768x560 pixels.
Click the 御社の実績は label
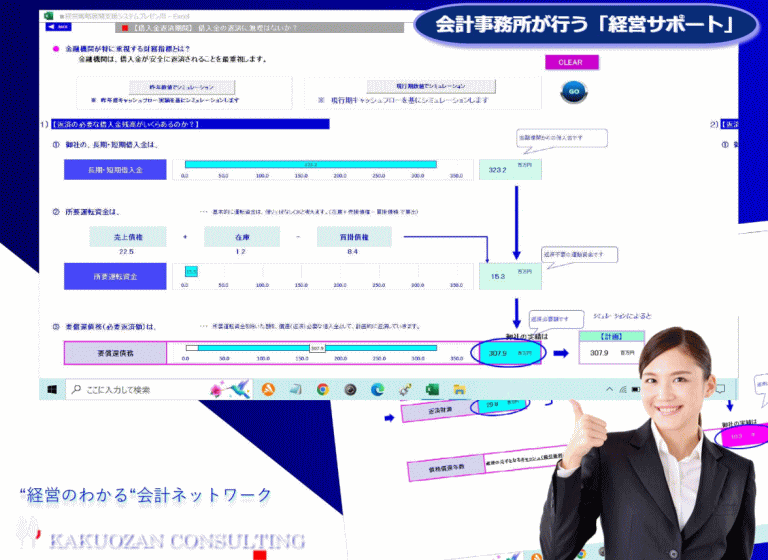(x=527, y=337)
